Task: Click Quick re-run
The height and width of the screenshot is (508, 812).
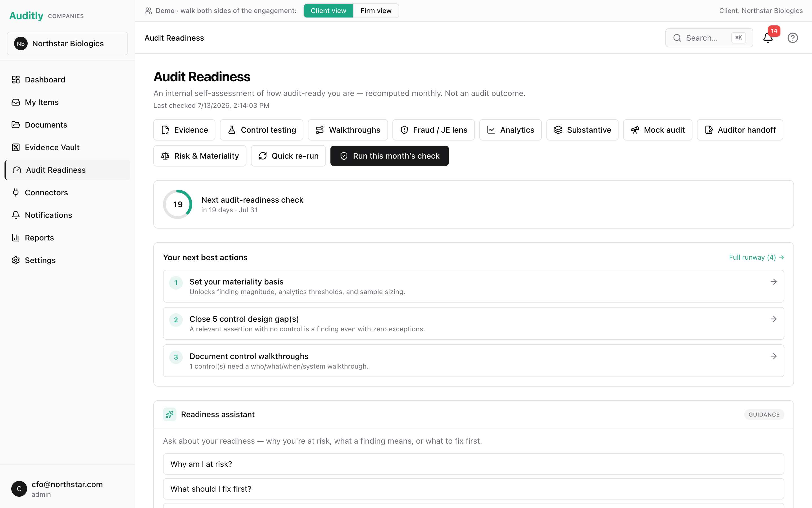Action: (x=288, y=156)
